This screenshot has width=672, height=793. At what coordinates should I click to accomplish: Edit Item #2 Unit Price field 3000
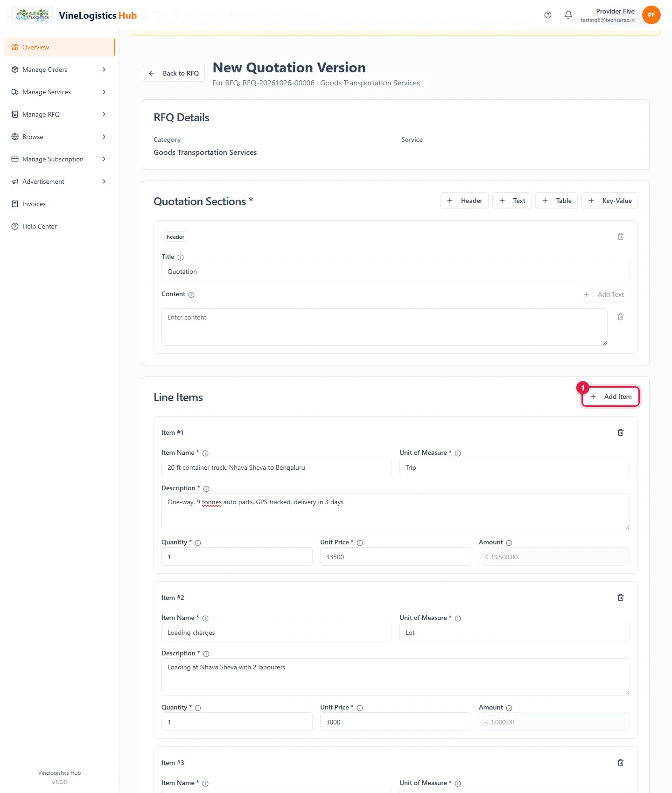[396, 722]
